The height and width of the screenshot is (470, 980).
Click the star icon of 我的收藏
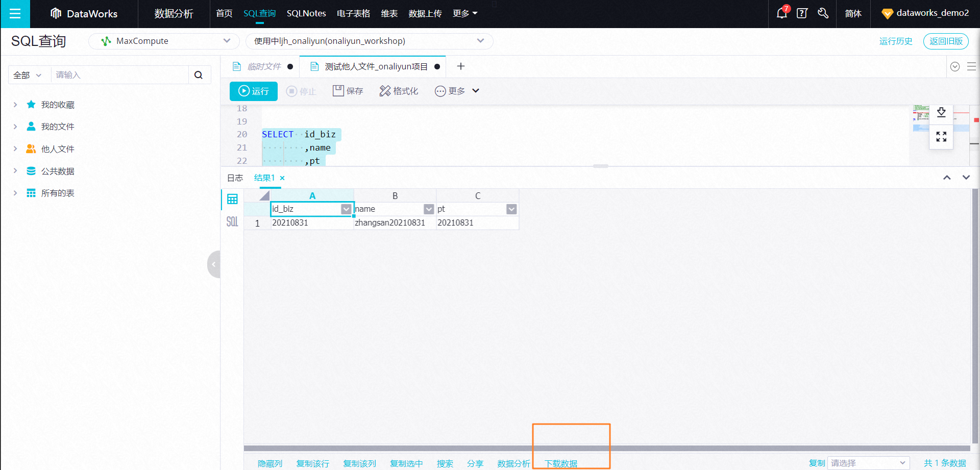[31, 105]
